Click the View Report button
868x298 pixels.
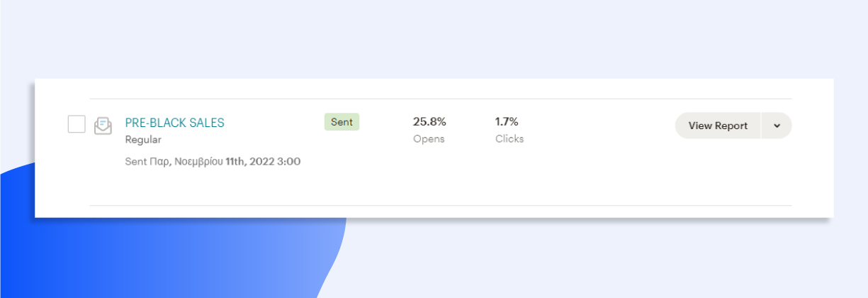718,126
